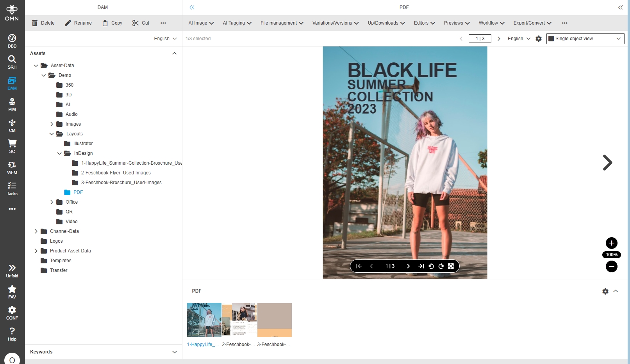Expand the Keywords panel
Image resolution: width=630 pixels, height=364 pixels.
[174, 352]
